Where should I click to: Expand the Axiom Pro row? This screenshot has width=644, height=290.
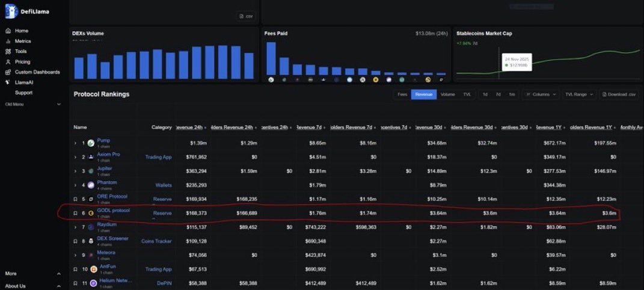click(75, 157)
